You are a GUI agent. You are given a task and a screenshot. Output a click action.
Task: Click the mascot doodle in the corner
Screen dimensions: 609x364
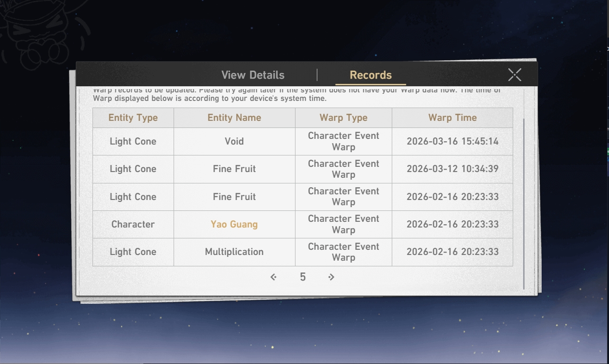(43, 31)
